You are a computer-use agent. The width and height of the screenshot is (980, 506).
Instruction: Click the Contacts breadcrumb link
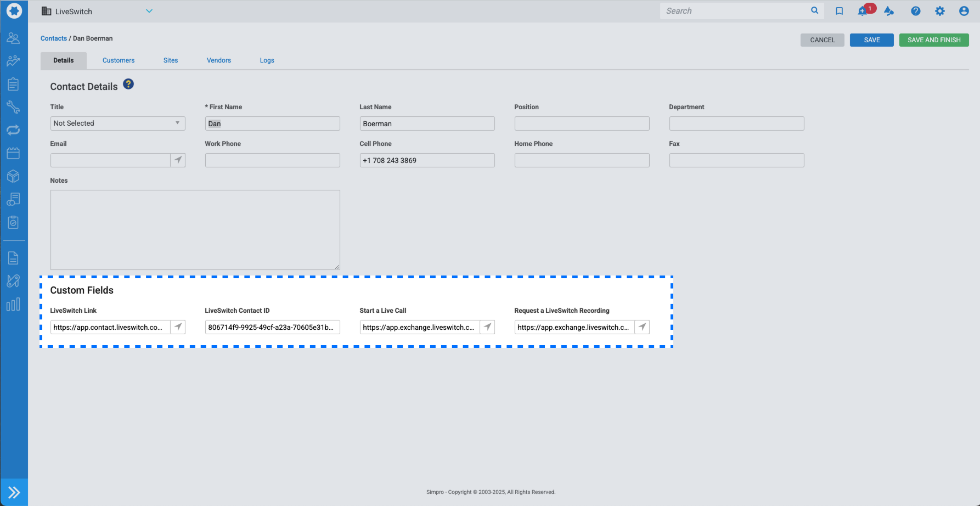54,38
